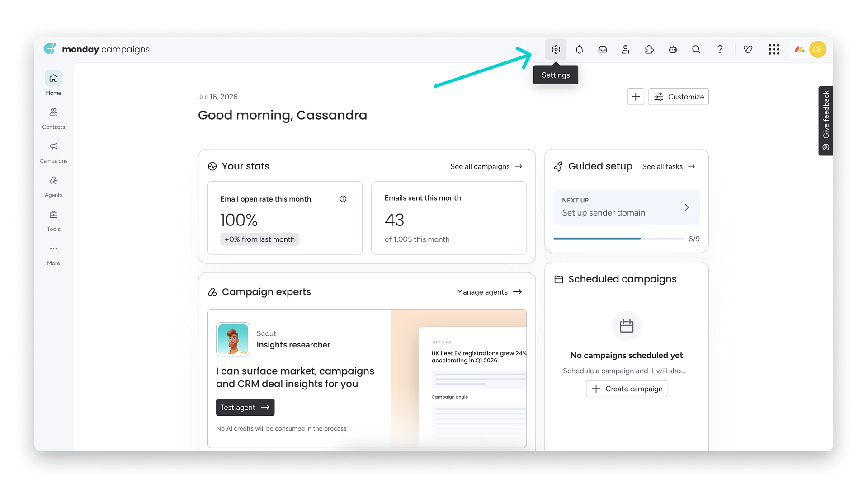Open notifications bell icon
Screen dimensions: 868x488
point(579,50)
